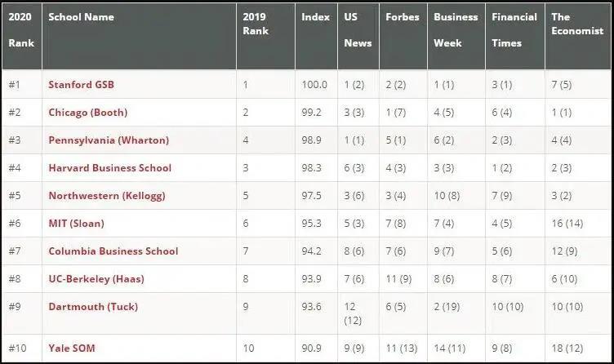This screenshot has width=614, height=364.
Task: Click the School Name column header
Action: 81,17
